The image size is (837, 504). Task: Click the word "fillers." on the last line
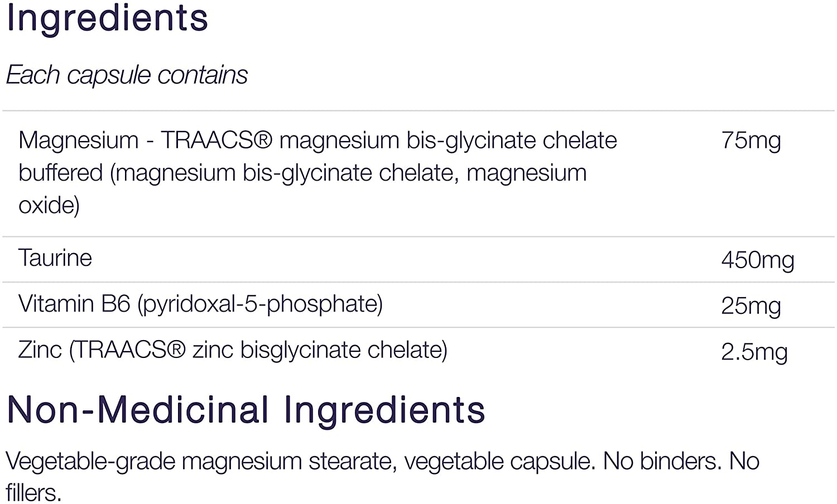pos(33,493)
